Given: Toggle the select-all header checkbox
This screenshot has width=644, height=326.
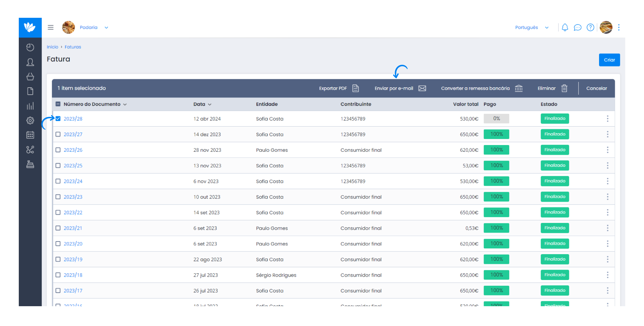Looking at the screenshot, I should tap(58, 104).
